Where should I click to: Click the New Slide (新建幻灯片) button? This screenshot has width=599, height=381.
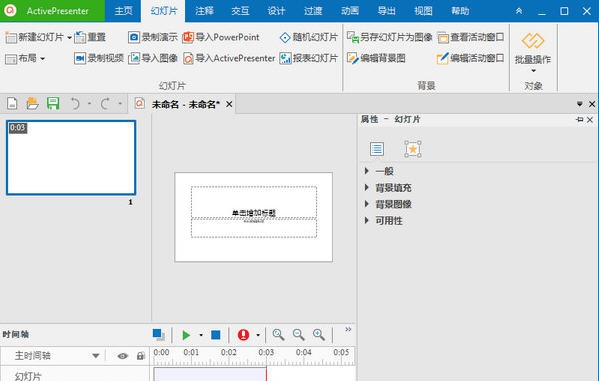click(x=34, y=37)
